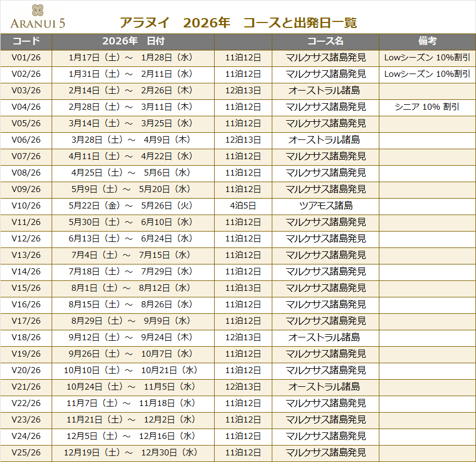Click voyage code V03/26
Screen dimensions: 476x462
click(x=26, y=91)
